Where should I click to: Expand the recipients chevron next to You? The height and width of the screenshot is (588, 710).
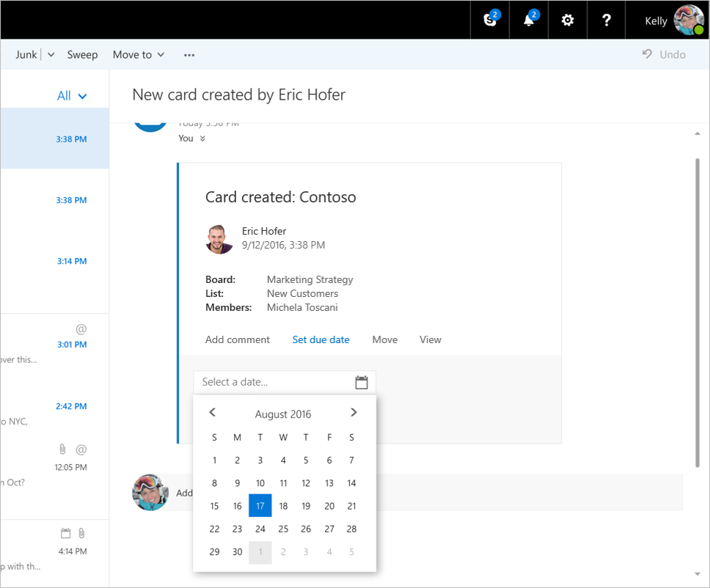(x=202, y=139)
